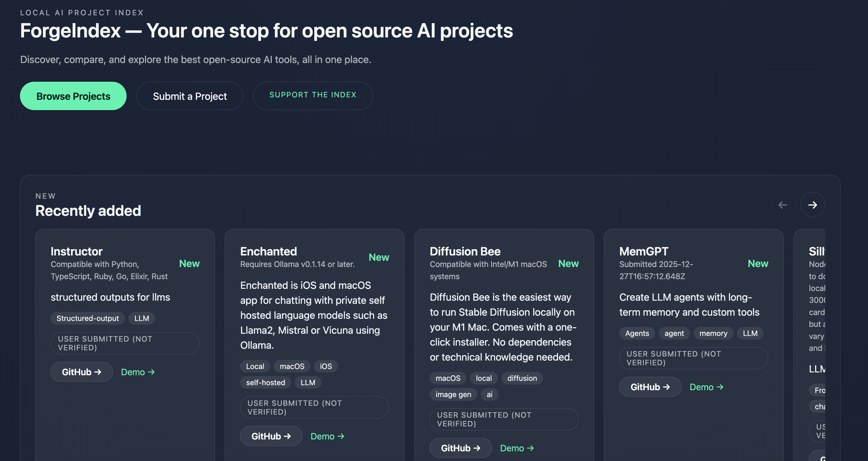Click Submit a Project button
This screenshot has height=461, width=868.
(190, 96)
